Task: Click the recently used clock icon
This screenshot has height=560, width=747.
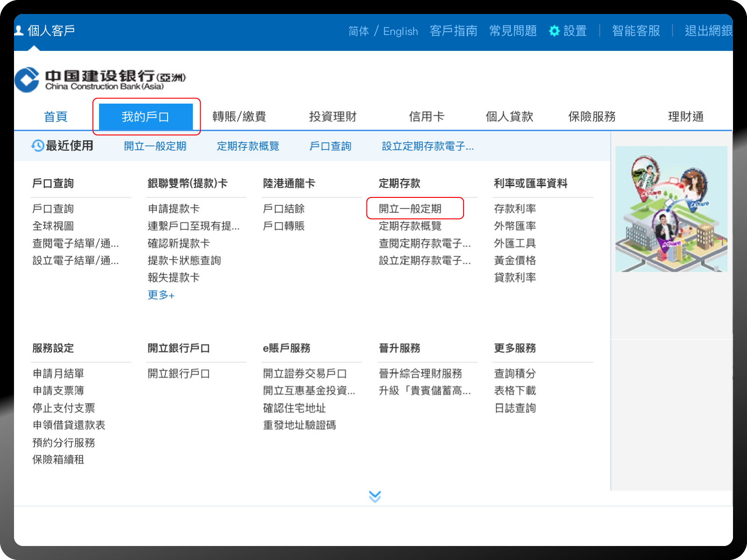Action: point(37,146)
